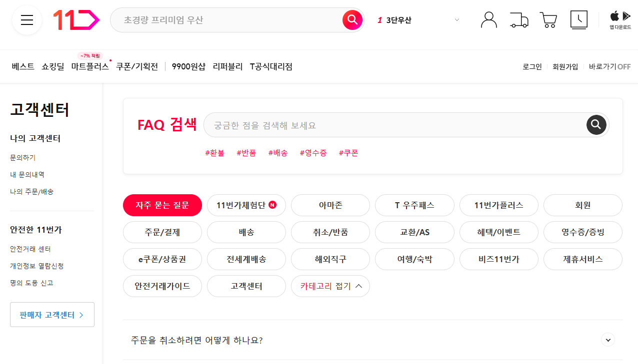The height and width of the screenshot is (364, 638).
Task: Select the 11번가플러스 category
Action: (x=499, y=205)
